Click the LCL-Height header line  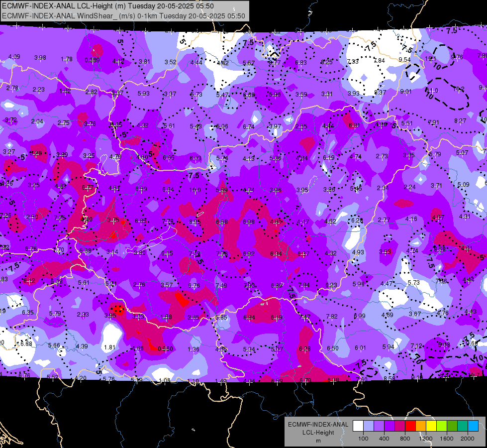pos(108,6)
